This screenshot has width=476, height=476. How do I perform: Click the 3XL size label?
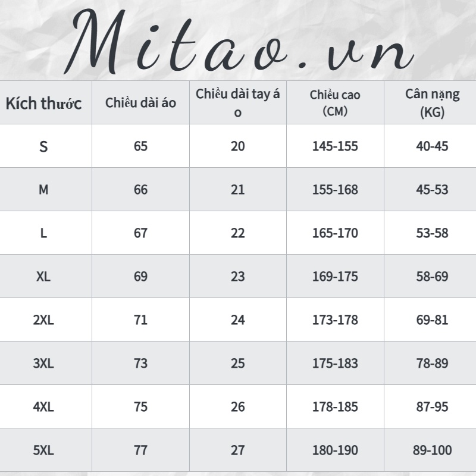click(43, 364)
